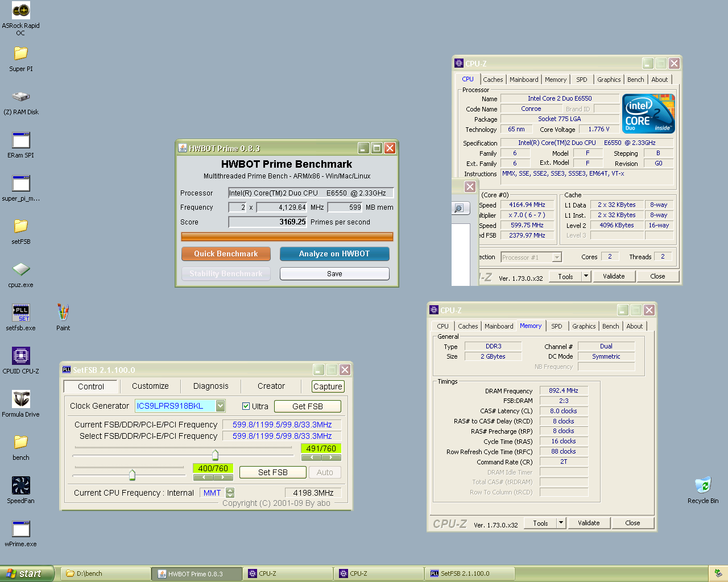Expand the Clock Generator dropdown

(x=220, y=406)
